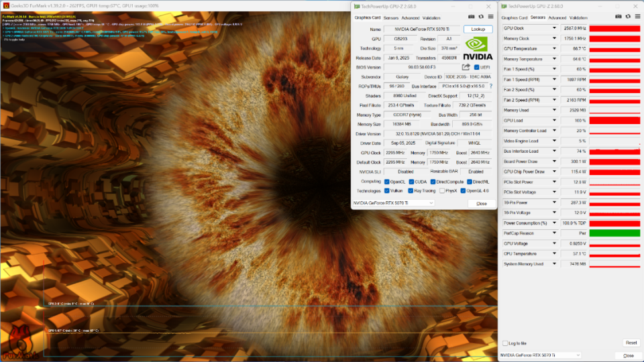The width and height of the screenshot is (644, 362).
Task: Toggle the Vulkan checkbox
Action: tap(387, 191)
